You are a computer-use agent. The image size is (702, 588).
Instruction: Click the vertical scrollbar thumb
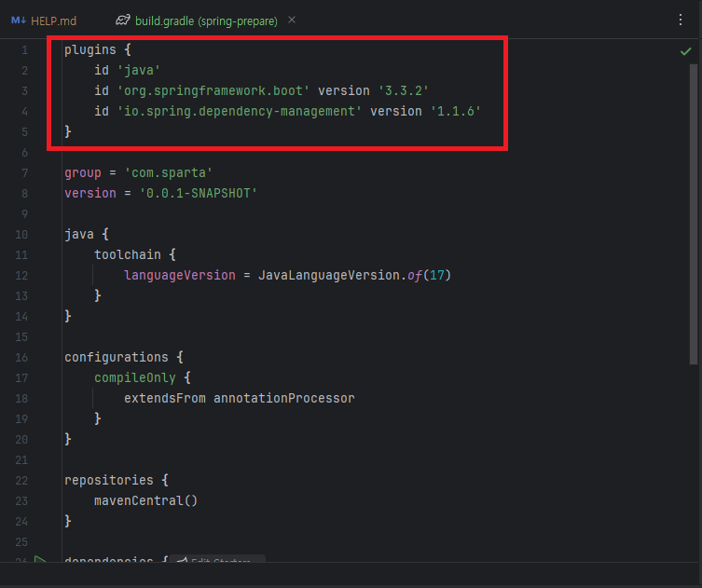click(694, 214)
